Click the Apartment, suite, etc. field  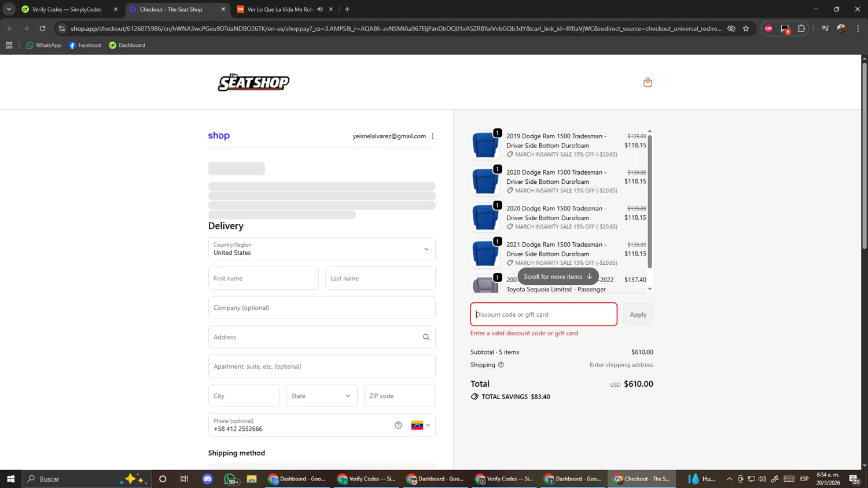point(322,367)
